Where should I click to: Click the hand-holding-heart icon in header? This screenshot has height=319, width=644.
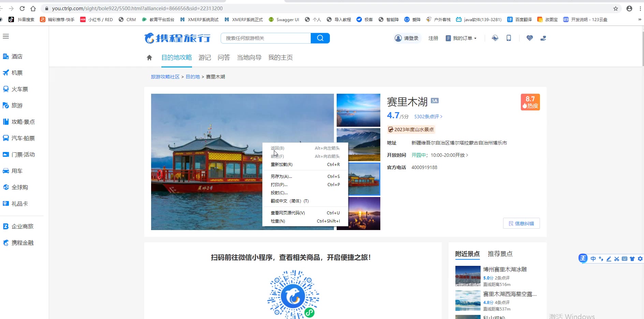coord(543,38)
